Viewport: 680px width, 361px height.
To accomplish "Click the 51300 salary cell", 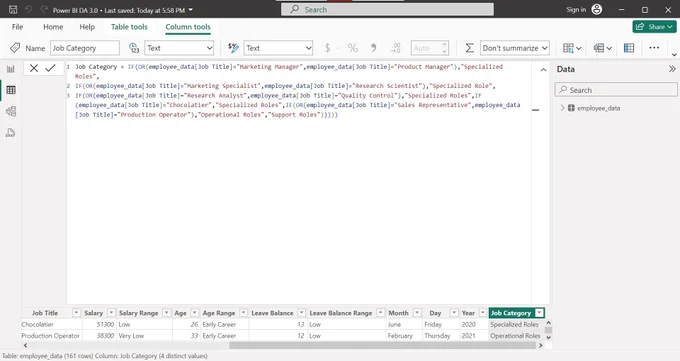I will [99, 324].
